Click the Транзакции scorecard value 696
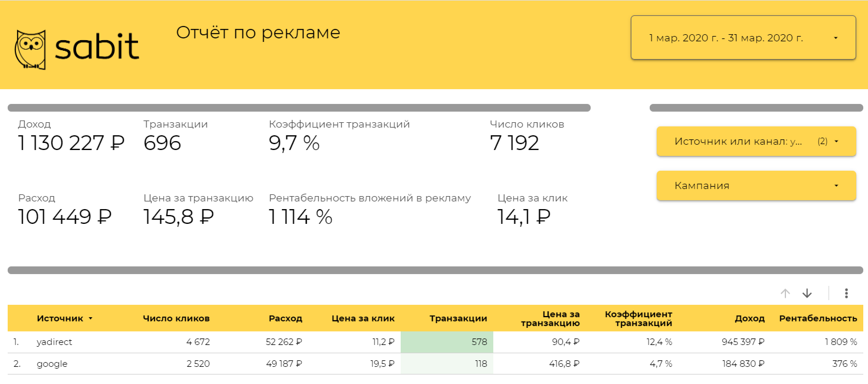 [x=162, y=143]
